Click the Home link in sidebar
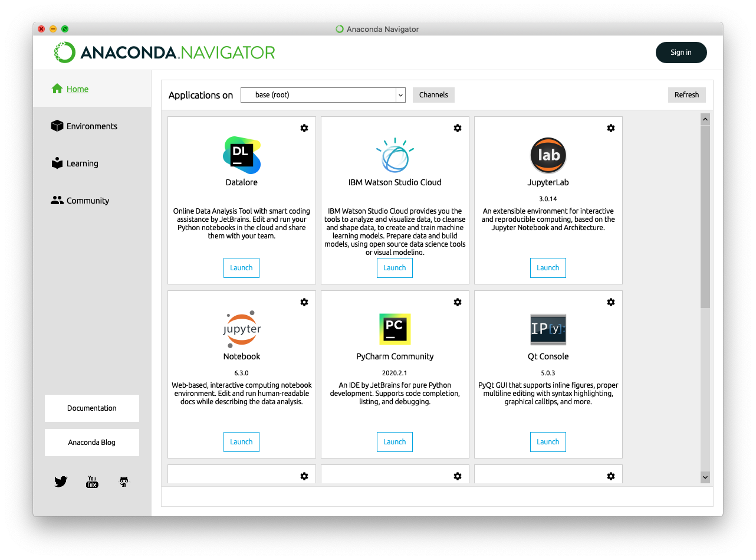Screen dimensions: 756x560 (x=77, y=89)
